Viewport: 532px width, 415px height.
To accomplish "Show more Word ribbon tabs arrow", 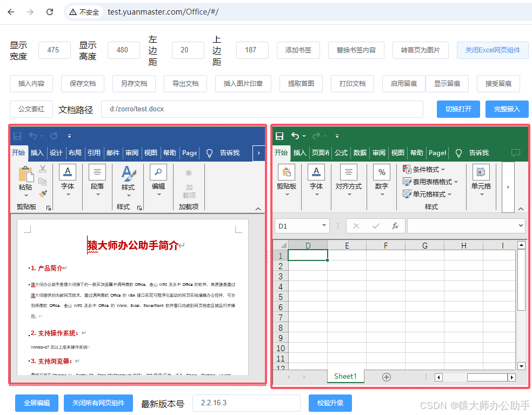I will point(258,153).
